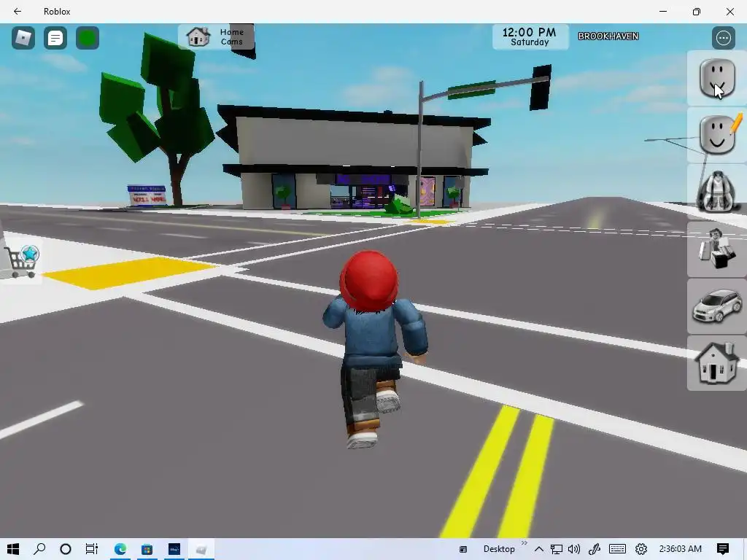Click the red-helmet player character
The image size is (747, 560).
[374, 349]
